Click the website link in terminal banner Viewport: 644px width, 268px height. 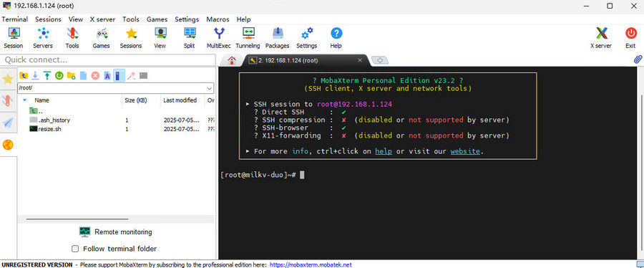tap(465, 151)
